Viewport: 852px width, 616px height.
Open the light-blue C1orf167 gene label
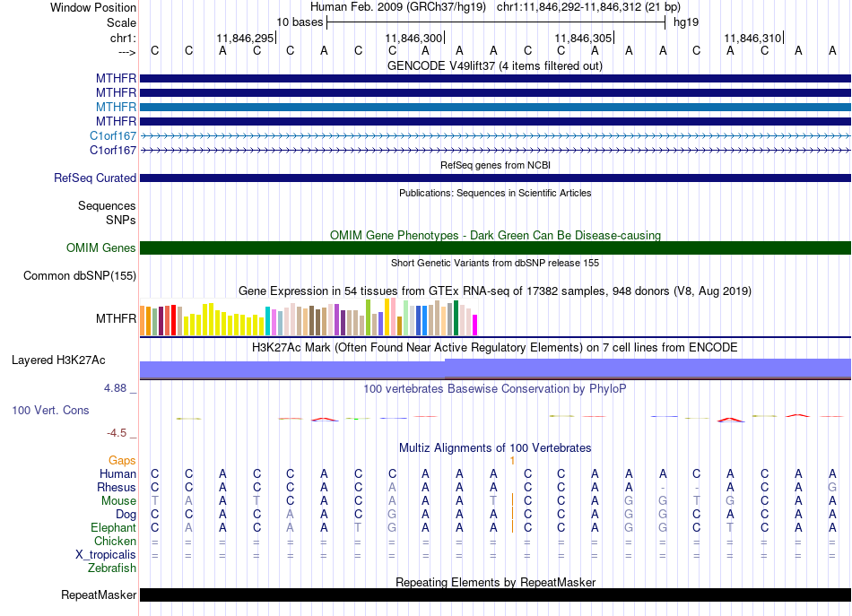[x=113, y=135]
